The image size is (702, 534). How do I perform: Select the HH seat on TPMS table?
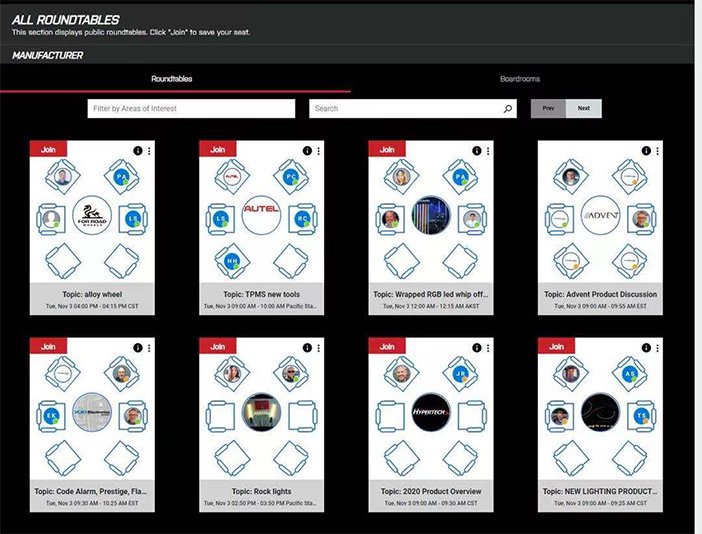point(231,258)
